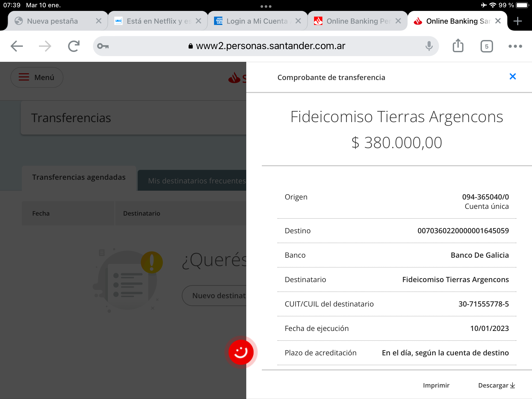Open the Menú hamburger button
Screen dimensions: 532x399
click(37, 77)
